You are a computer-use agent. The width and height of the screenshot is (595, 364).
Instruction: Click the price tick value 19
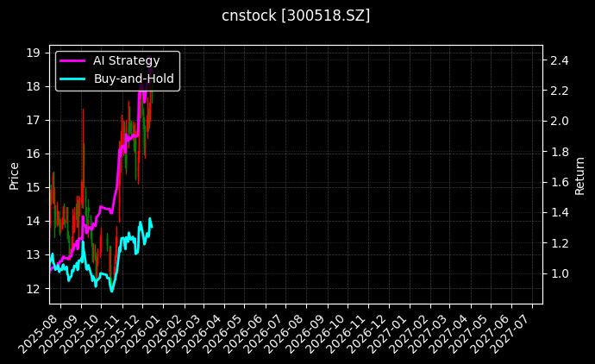(x=33, y=53)
